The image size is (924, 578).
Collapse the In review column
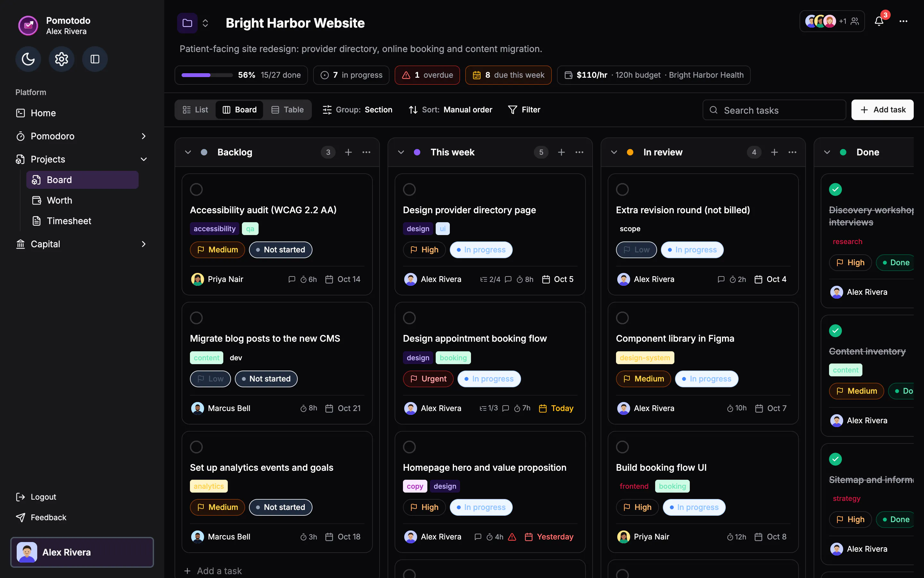click(x=614, y=152)
